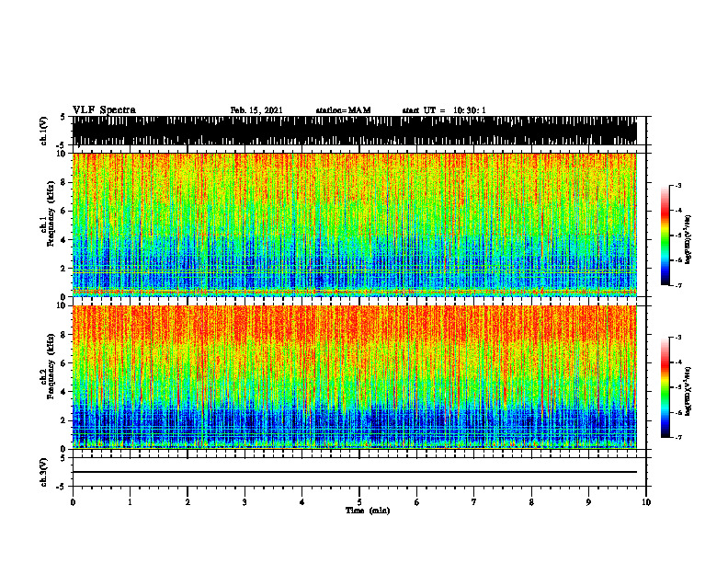Click the "ch.2 Frequency (kHz)" axis label
The image size is (728, 563).
click(x=47, y=366)
